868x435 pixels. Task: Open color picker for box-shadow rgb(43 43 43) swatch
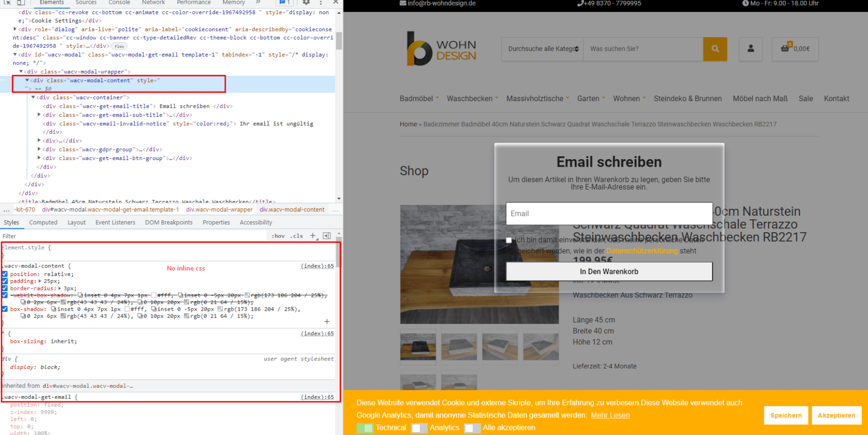[x=63, y=316]
